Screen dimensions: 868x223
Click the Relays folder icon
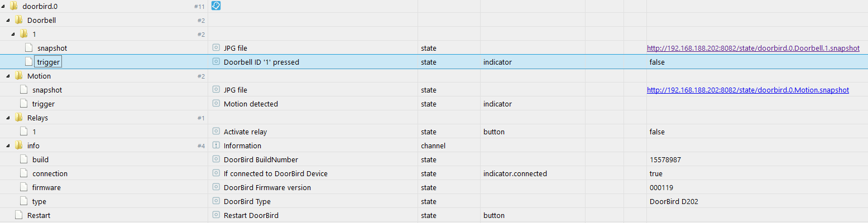pyautogui.click(x=18, y=118)
